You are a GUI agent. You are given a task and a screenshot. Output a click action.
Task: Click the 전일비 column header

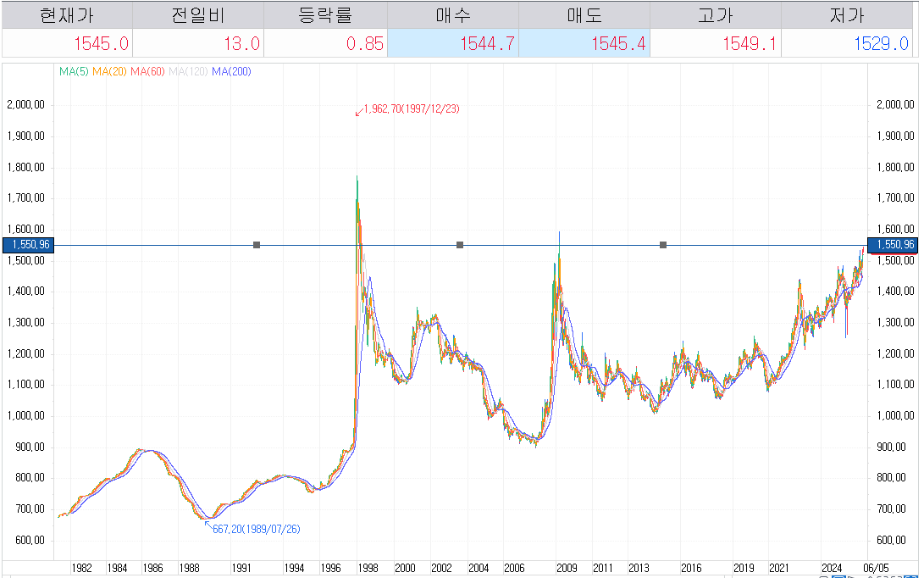click(x=198, y=14)
